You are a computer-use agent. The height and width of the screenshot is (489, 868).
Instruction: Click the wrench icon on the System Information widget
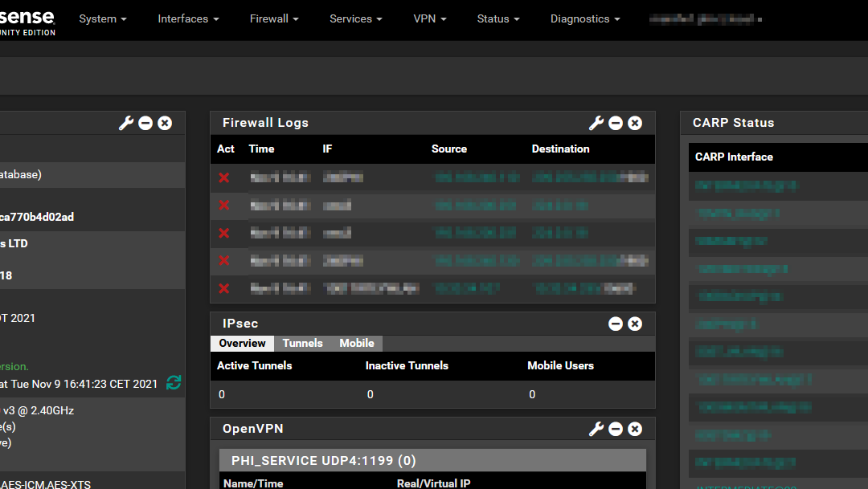pos(125,123)
